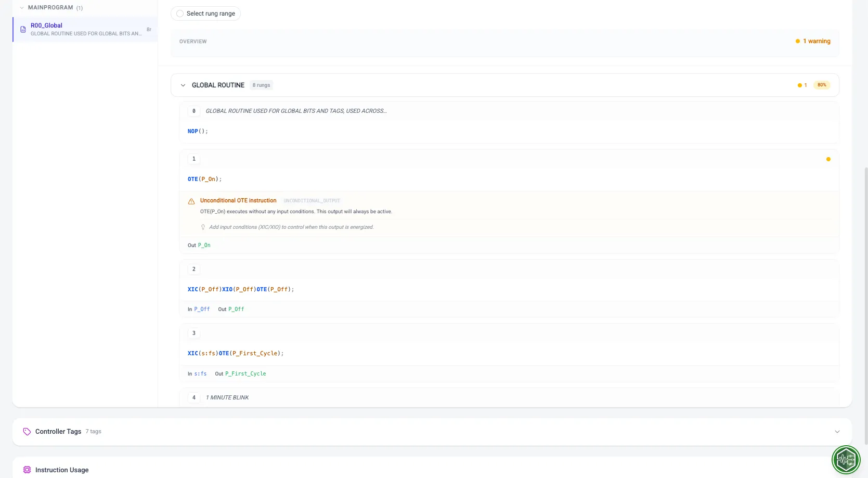The height and width of the screenshot is (478, 868).
Task: Select rung number 3 badge
Action: pyautogui.click(x=194, y=333)
